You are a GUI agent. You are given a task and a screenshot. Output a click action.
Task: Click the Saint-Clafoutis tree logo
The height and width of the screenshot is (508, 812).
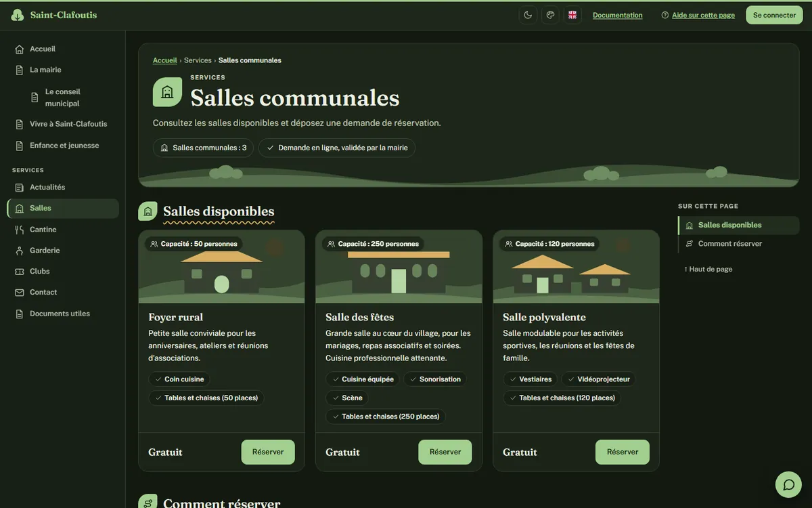[18, 15]
